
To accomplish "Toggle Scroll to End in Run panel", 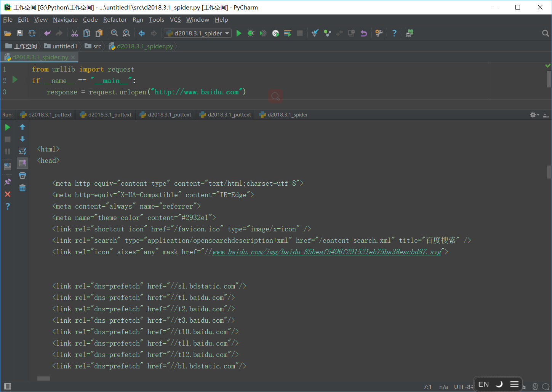I will point(22,163).
